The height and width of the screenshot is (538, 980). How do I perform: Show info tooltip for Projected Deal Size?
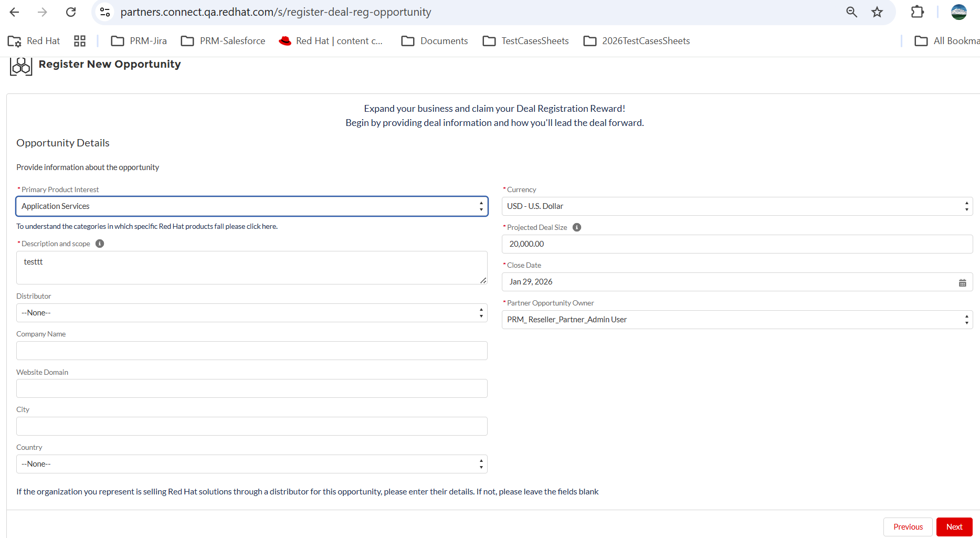(x=577, y=227)
